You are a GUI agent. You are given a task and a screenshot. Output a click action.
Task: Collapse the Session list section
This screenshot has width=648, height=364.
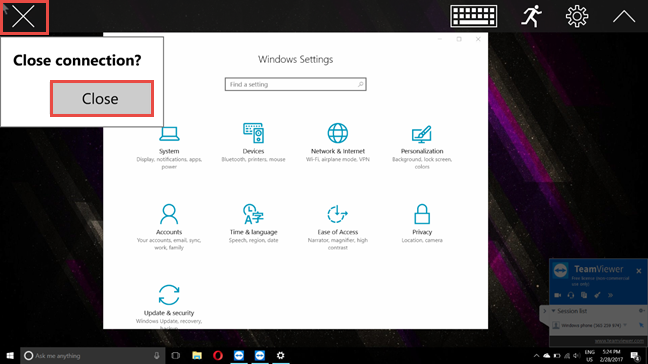tap(553, 311)
